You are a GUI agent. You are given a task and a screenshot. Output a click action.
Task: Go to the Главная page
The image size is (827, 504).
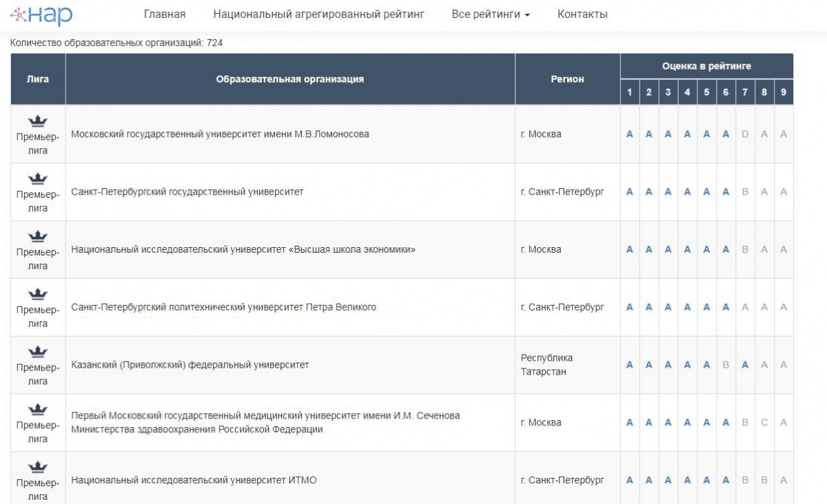[165, 14]
